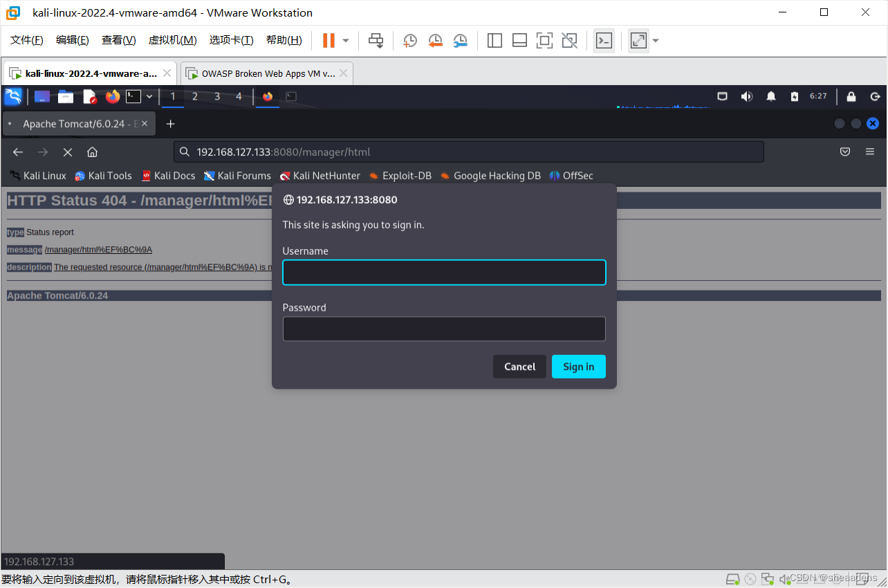This screenshot has height=588, width=888.
Task: Open the Kali applications menu
Action: [12, 96]
